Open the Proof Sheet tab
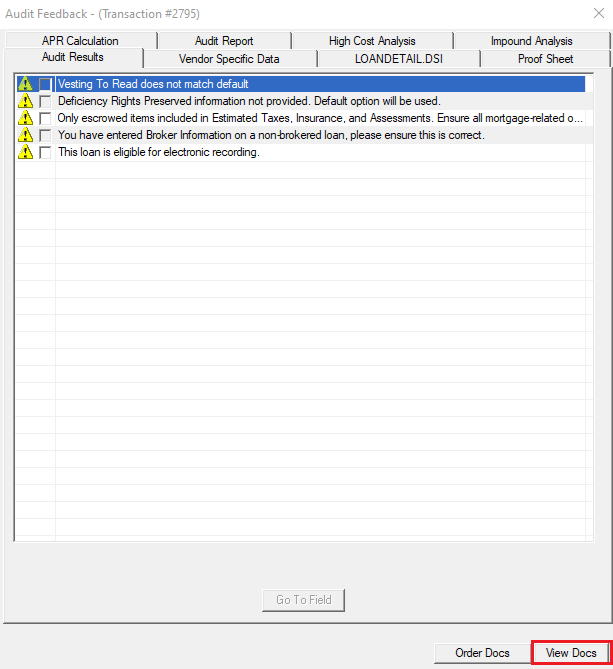 tap(545, 59)
